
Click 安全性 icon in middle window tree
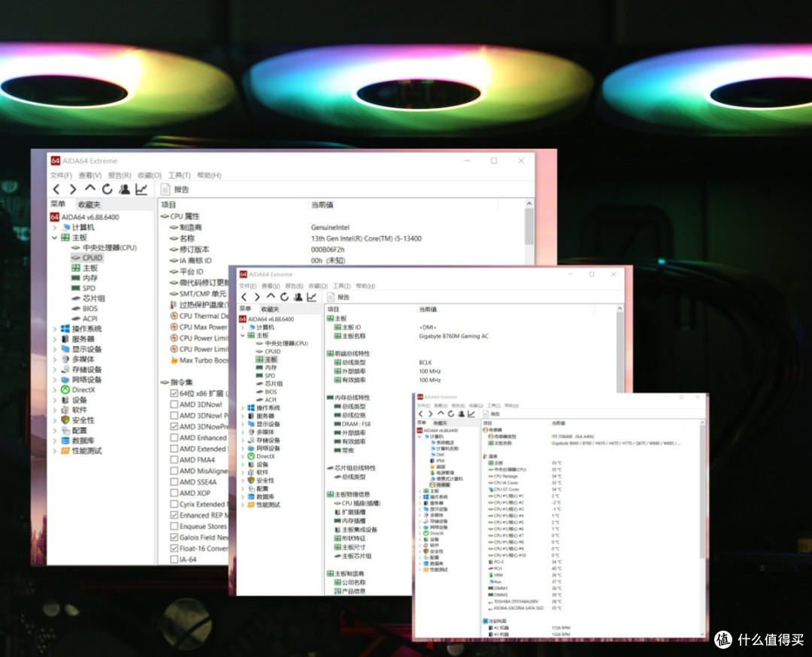251,480
